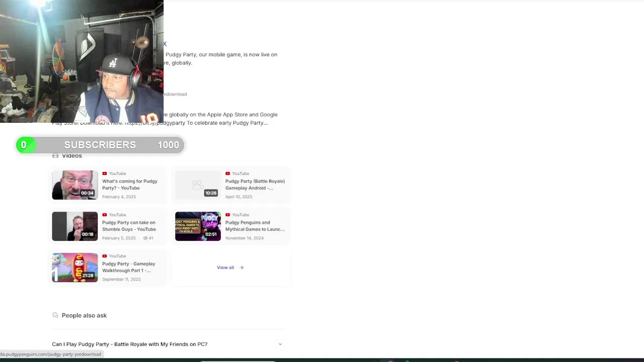
Task: Open the 10:28 placeholder video thumbnail
Action: pos(198,185)
